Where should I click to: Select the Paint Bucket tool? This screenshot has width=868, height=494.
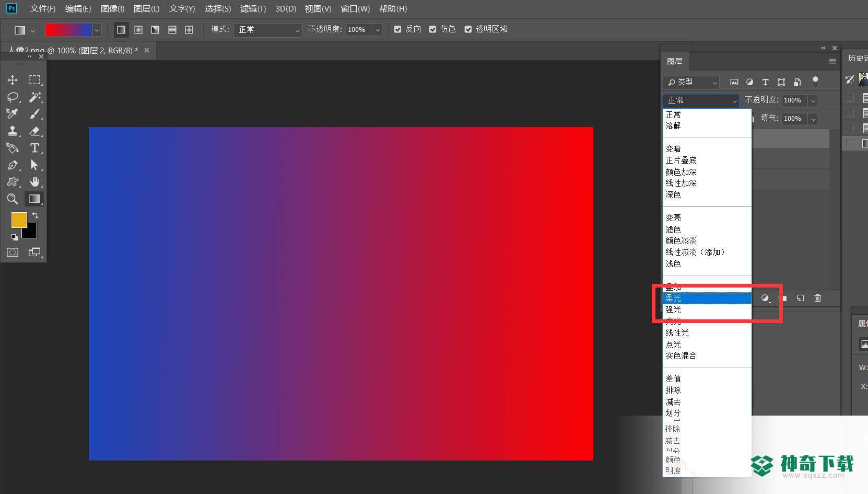[13, 148]
